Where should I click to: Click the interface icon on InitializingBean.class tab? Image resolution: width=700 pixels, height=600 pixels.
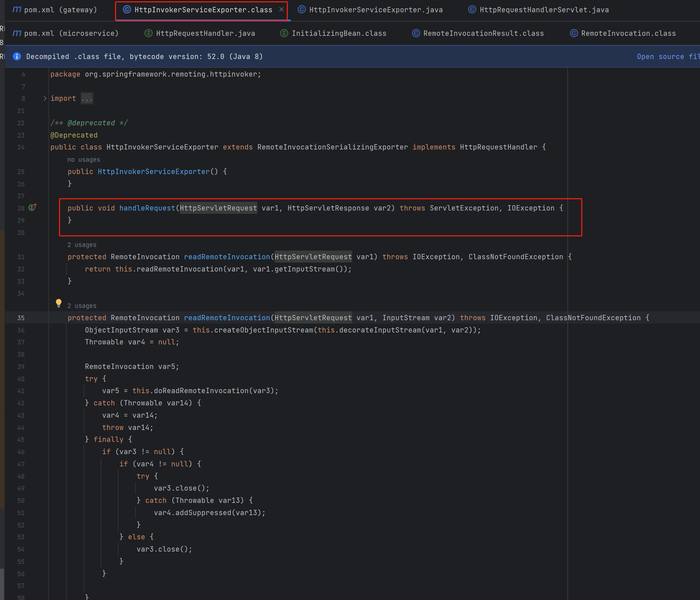point(284,33)
